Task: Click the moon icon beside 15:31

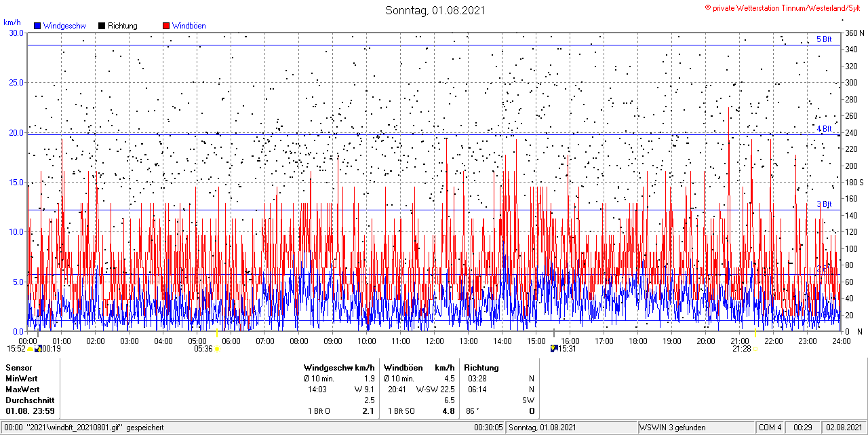Action: click(x=555, y=349)
